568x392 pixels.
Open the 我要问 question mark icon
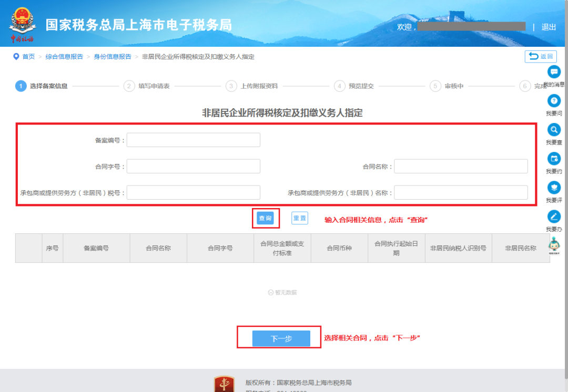tap(554, 100)
